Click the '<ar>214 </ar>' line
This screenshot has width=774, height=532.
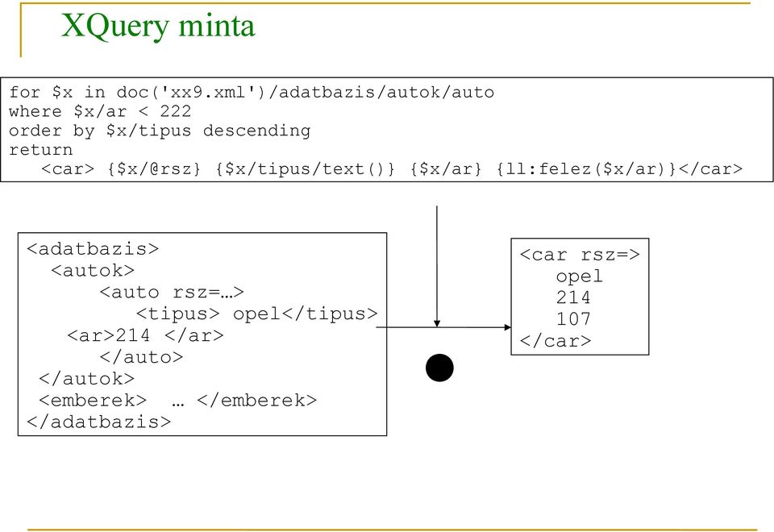coord(145,335)
